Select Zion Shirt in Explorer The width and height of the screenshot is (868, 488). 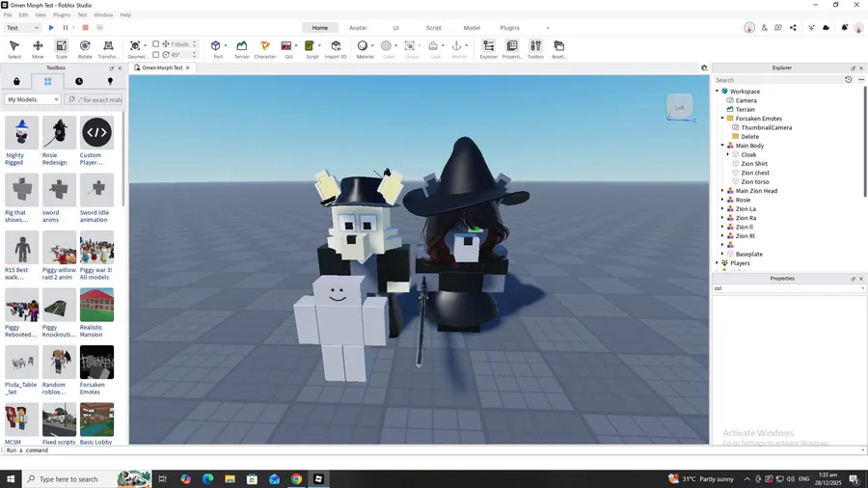click(754, 164)
